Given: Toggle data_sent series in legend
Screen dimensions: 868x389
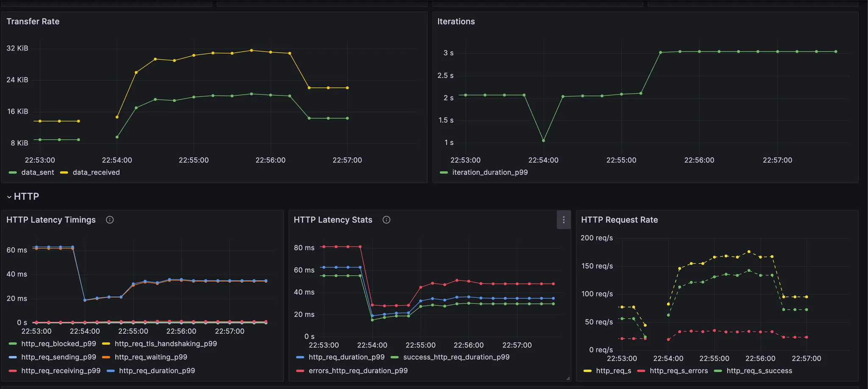Looking at the screenshot, I should pos(38,172).
